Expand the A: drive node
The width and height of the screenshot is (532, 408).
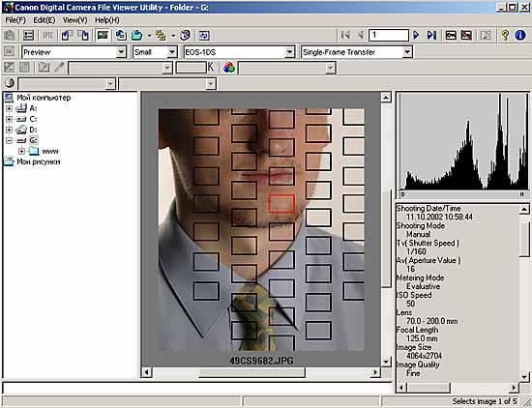pos(9,108)
